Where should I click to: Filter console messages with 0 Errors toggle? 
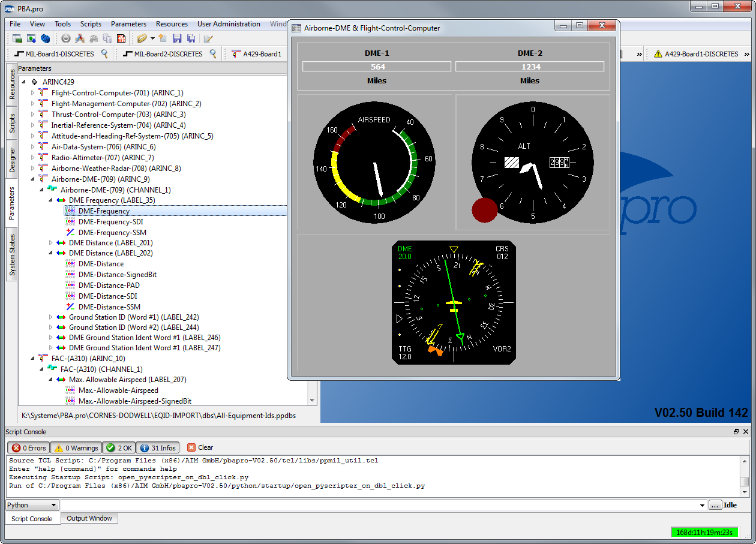point(28,447)
